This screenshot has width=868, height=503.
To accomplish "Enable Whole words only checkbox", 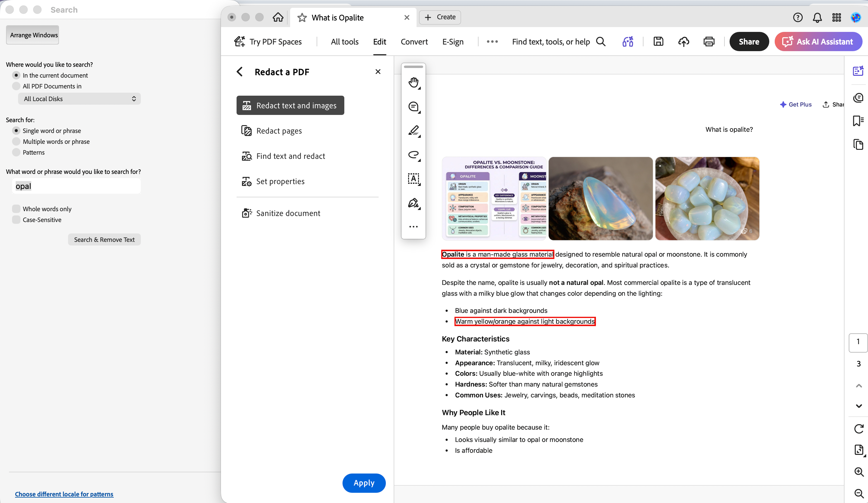I will click(16, 209).
